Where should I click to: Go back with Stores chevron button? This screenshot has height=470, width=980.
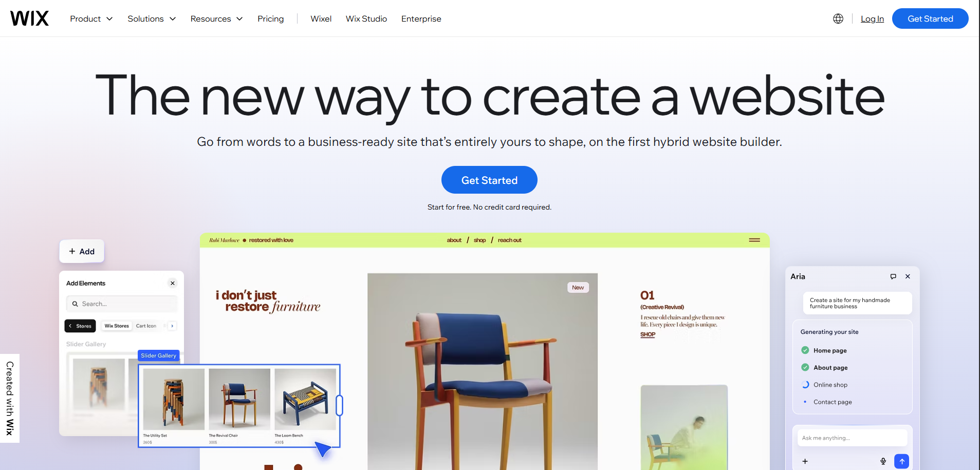point(80,326)
